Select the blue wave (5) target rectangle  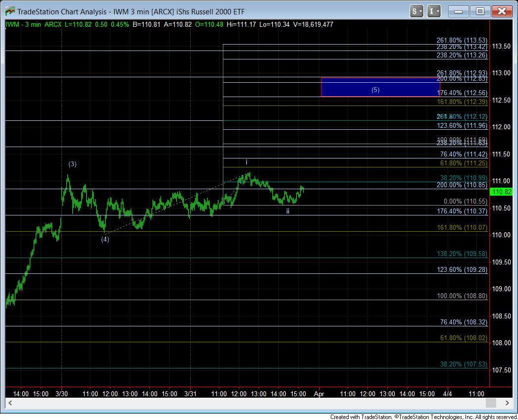tap(380, 87)
